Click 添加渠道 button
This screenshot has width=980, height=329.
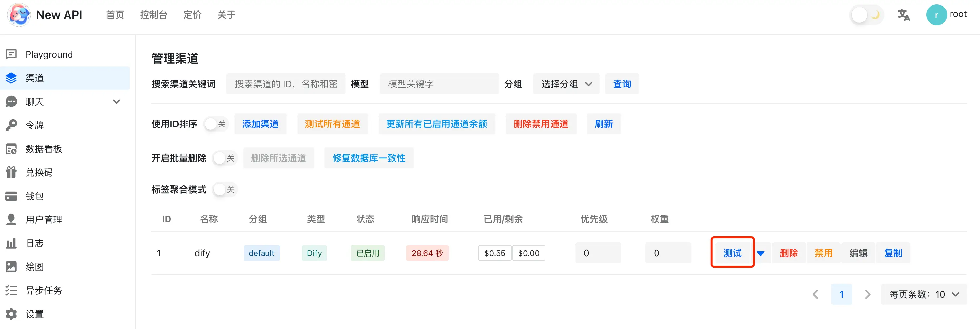tap(260, 124)
